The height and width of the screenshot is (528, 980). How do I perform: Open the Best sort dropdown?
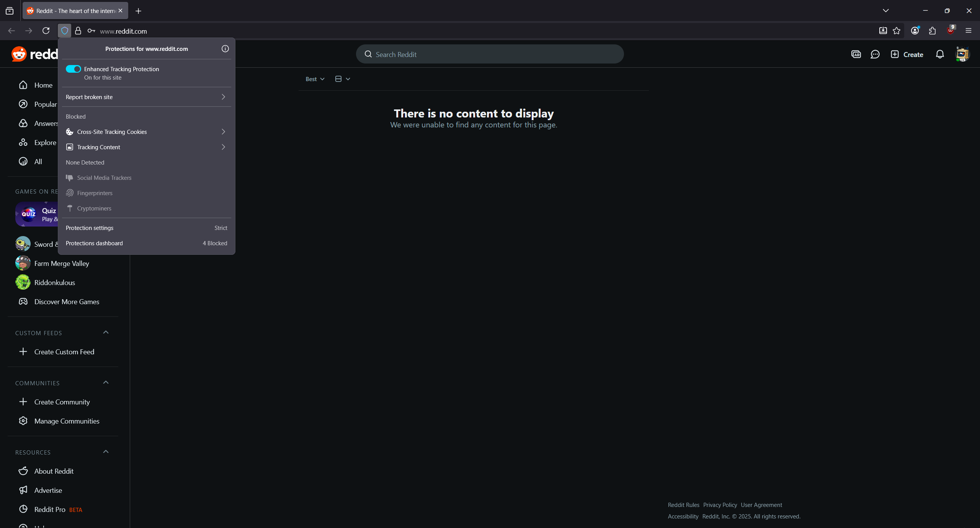(x=315, y=79)
